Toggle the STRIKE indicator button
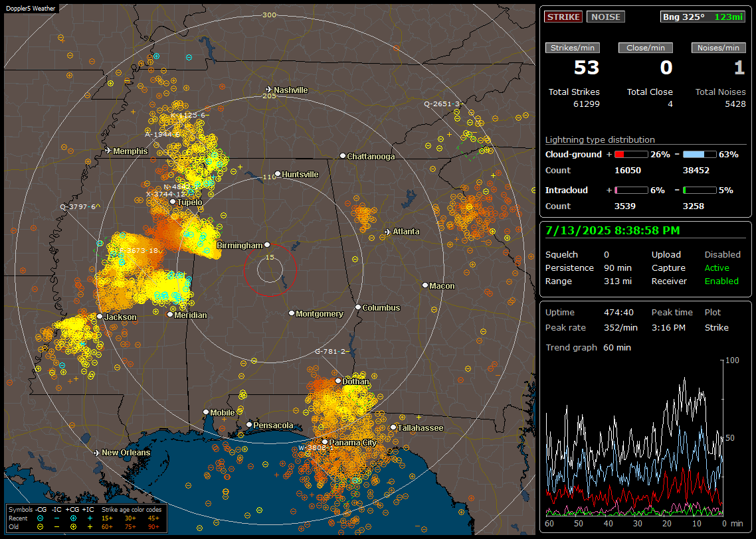This screenshot has width=756, height=539. [563, 17]
